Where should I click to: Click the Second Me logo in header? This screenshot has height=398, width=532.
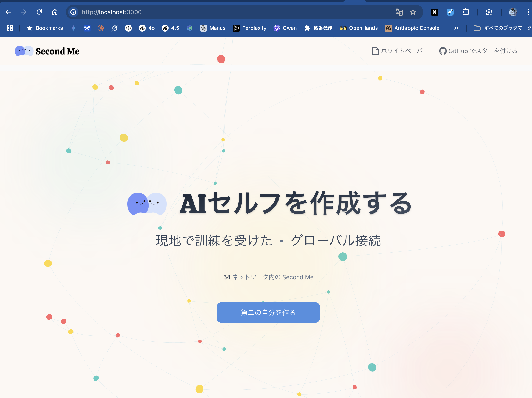pos(47,51)
